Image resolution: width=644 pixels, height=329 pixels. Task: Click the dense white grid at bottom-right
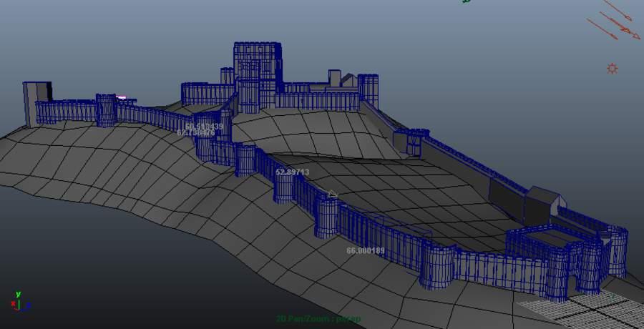(572, 309)
